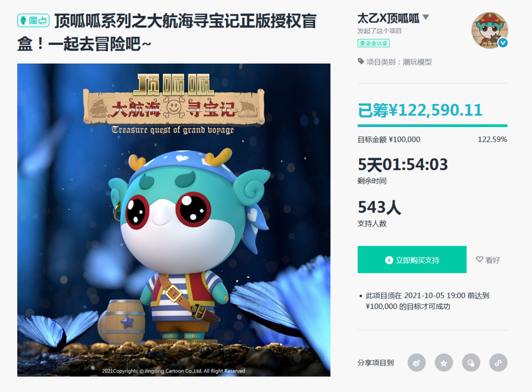Copy project link icon
The height and width of the screenshot is (392, 532).
498,362
